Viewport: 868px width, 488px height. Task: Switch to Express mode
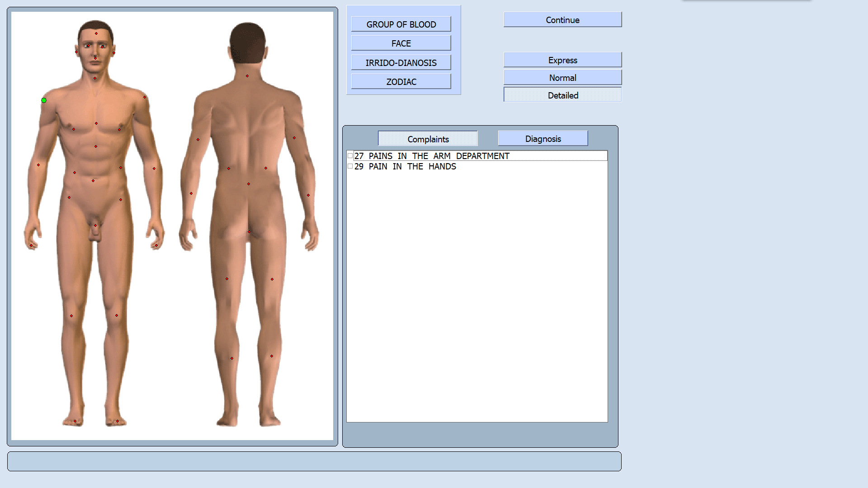click(x=562, y=60)
